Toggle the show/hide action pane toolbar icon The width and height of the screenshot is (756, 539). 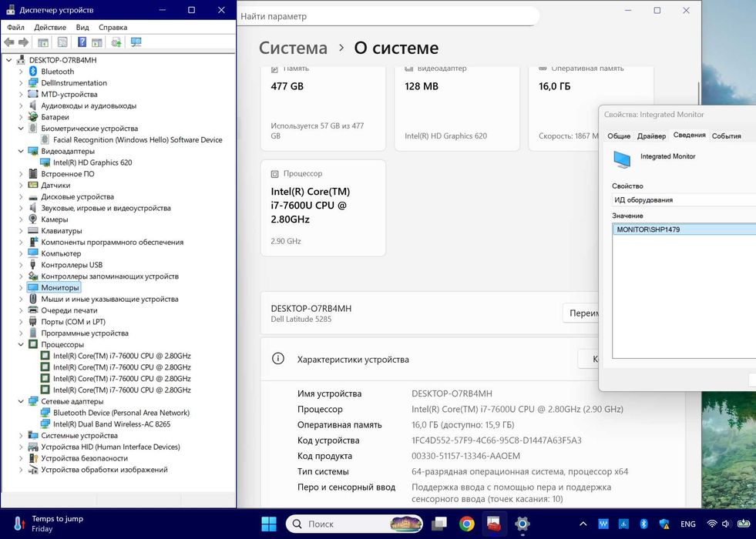tap(97, 42)
